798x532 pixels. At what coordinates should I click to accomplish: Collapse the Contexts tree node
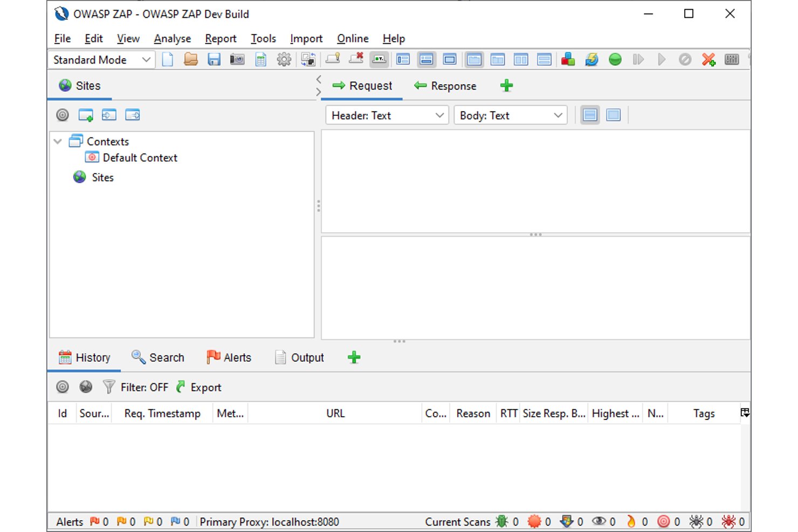pyautogui.click(x=58, y=142)
